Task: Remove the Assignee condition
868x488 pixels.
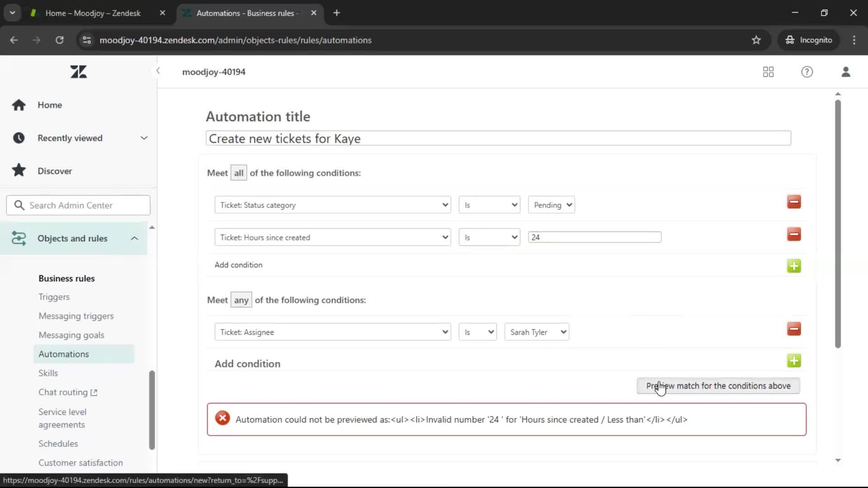Action: pos(794,328)
